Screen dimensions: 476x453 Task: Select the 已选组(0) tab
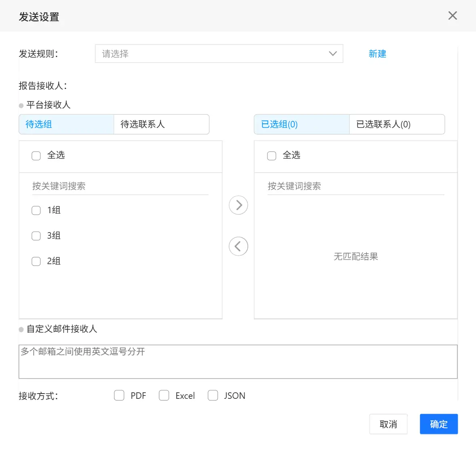tap(301, 124)
